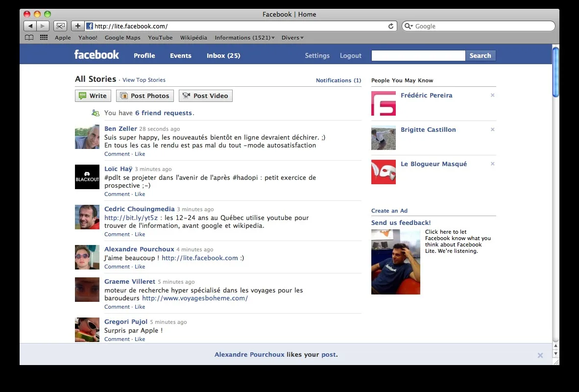
Task: Open the bookmarks book icon
Action: click(29, 38)
